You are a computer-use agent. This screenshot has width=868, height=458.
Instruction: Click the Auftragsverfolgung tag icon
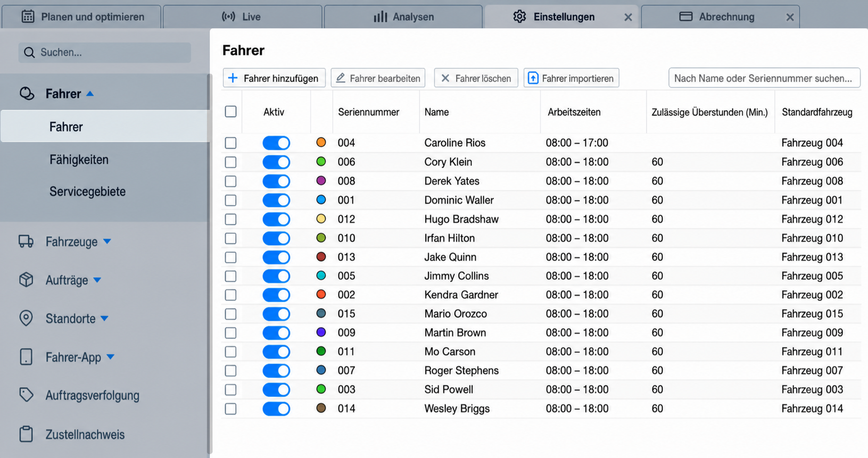(26, 395)
